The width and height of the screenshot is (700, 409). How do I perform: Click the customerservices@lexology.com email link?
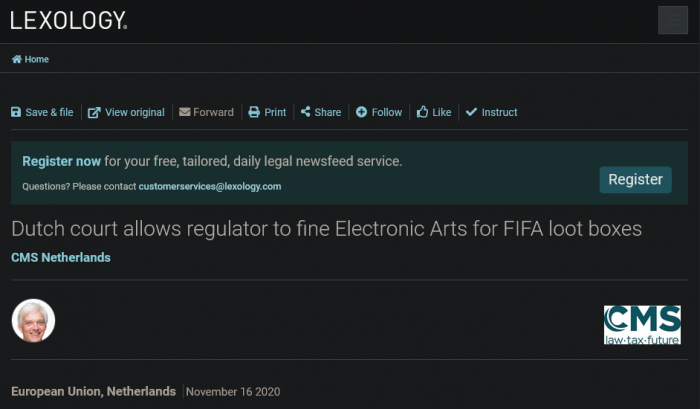(x=209, y=186)
